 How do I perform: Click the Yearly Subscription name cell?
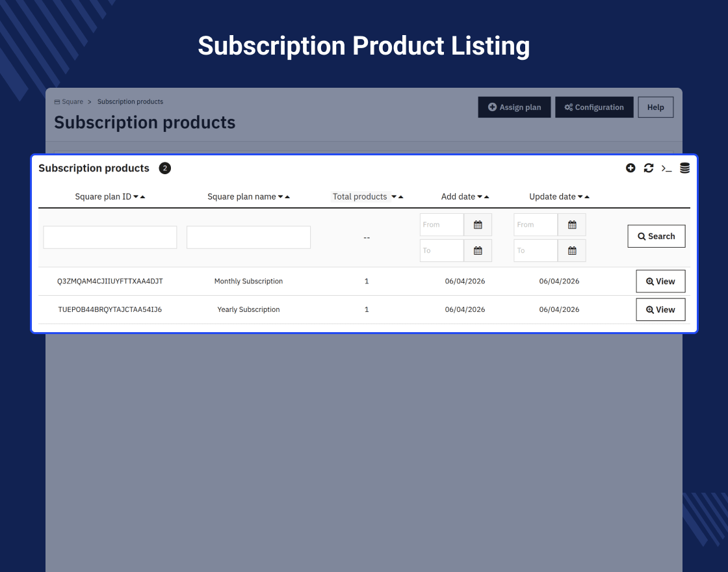click(x=248, y=309)
